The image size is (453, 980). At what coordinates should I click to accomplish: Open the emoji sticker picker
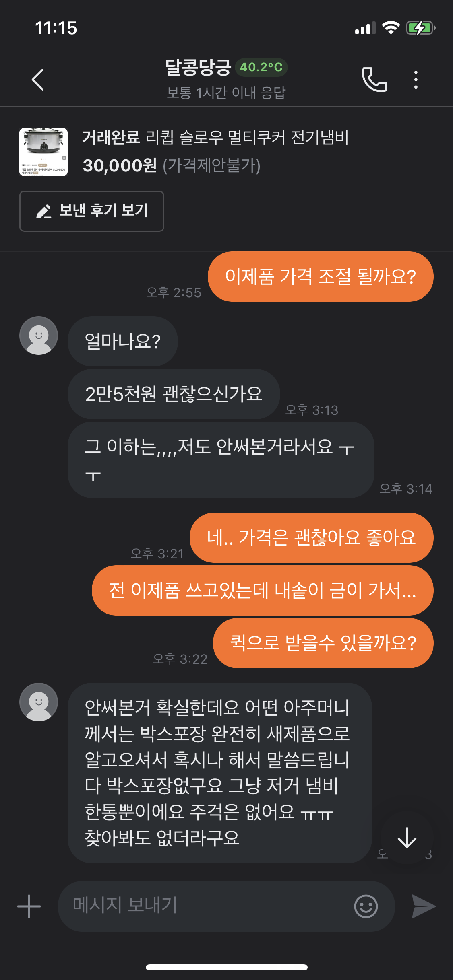tap(366, 906)
